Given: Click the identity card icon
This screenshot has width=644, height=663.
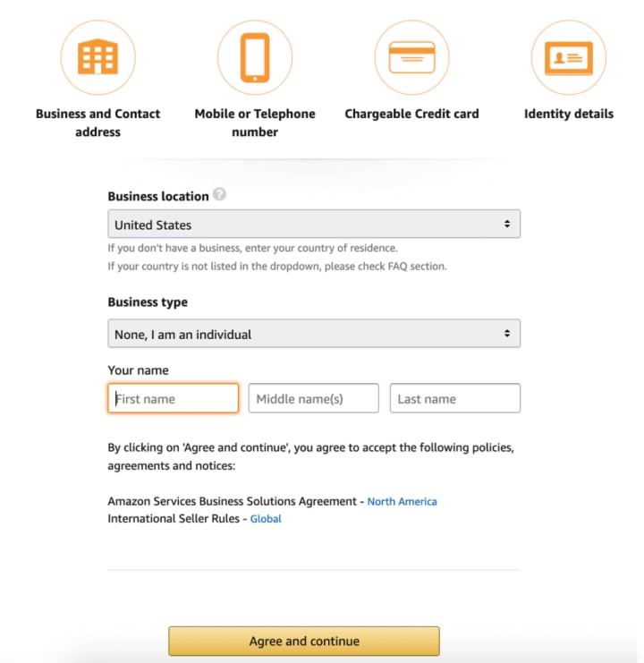Looking at the screenshot, I should (x=568, y=57).
